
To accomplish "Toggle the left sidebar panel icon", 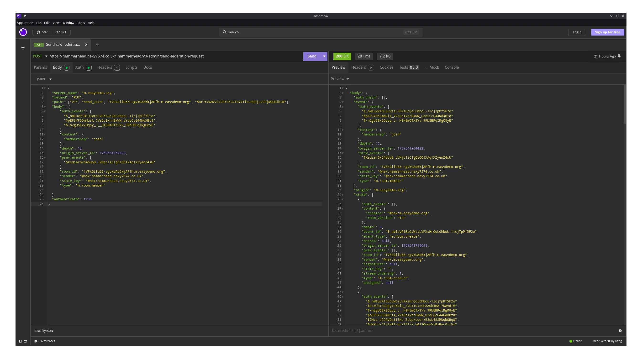I will pyautogui.click(x=20, y=341).
